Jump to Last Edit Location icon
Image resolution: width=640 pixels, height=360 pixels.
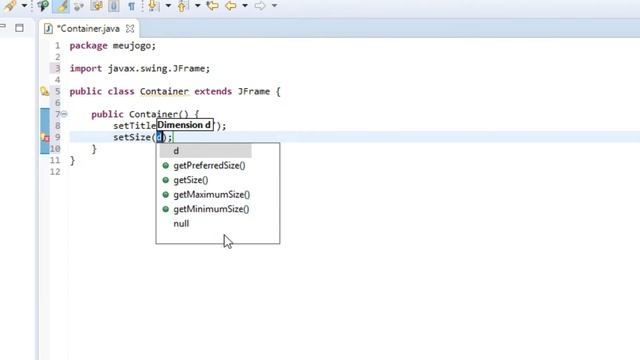pos(212,6)
